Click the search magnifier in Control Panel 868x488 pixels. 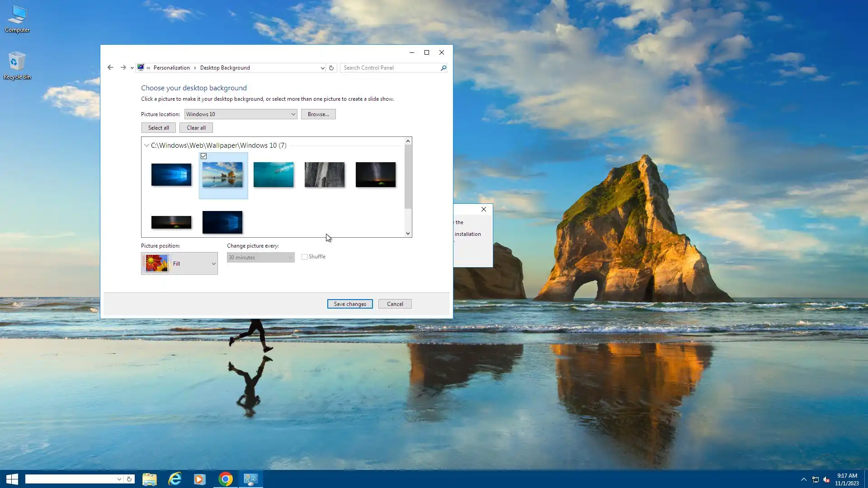click(x=443, y=68)
